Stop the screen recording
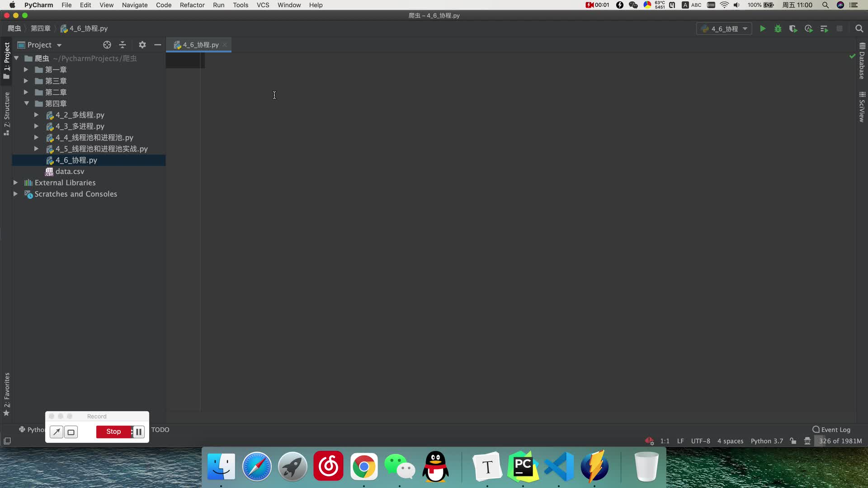 click(x=113, y=432)
